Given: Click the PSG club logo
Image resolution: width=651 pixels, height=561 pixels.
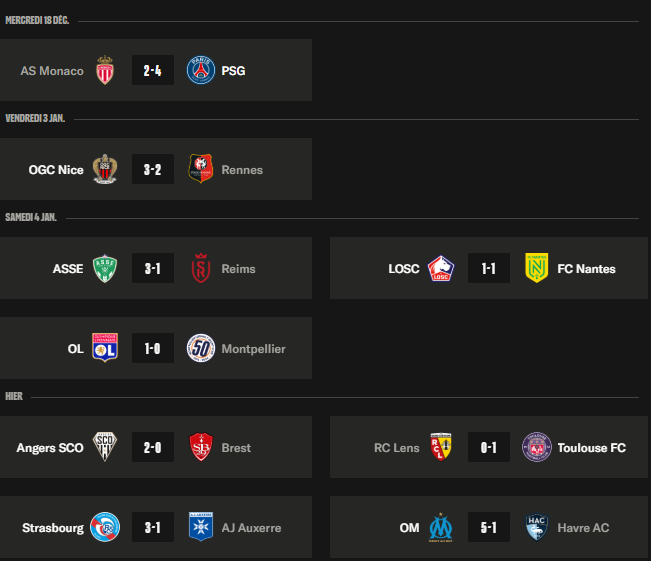Looking at the screenshot, I should [x=201, y=70].
